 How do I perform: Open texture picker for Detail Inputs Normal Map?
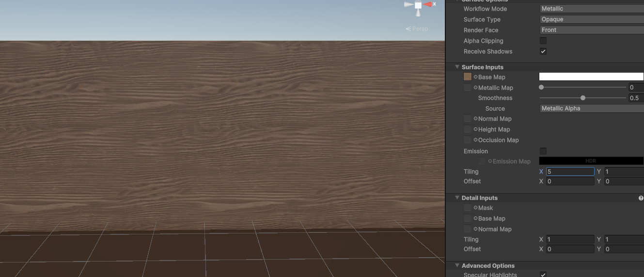(475, 229)
